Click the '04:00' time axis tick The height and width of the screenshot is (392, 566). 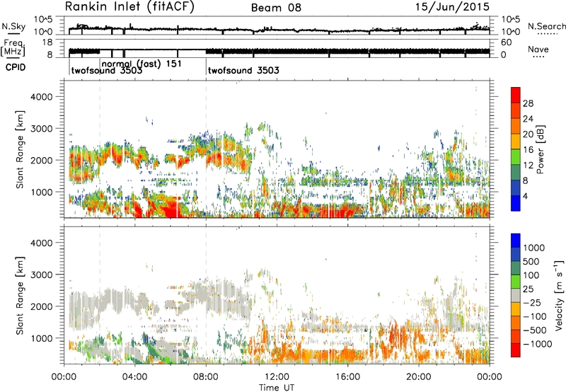(x=135, y=377)
